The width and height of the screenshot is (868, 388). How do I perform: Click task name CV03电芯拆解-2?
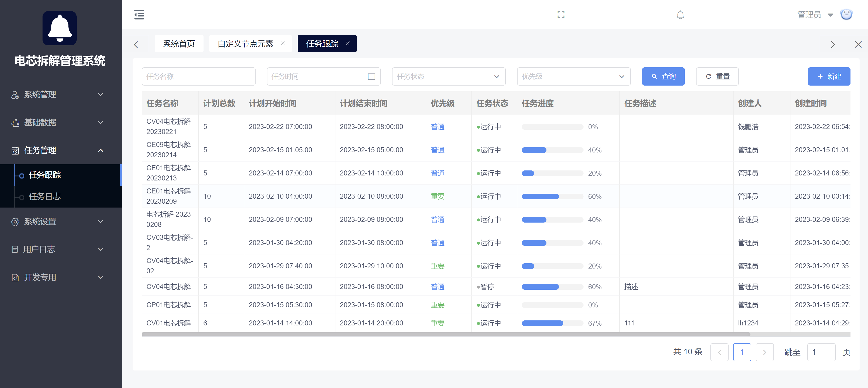pos(169,243)
